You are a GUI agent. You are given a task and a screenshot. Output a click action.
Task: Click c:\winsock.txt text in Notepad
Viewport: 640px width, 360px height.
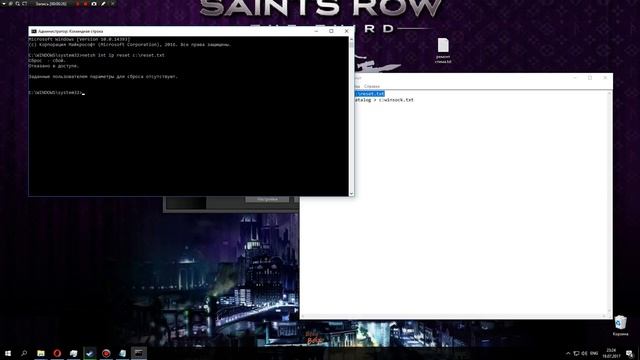pos(396,100)
